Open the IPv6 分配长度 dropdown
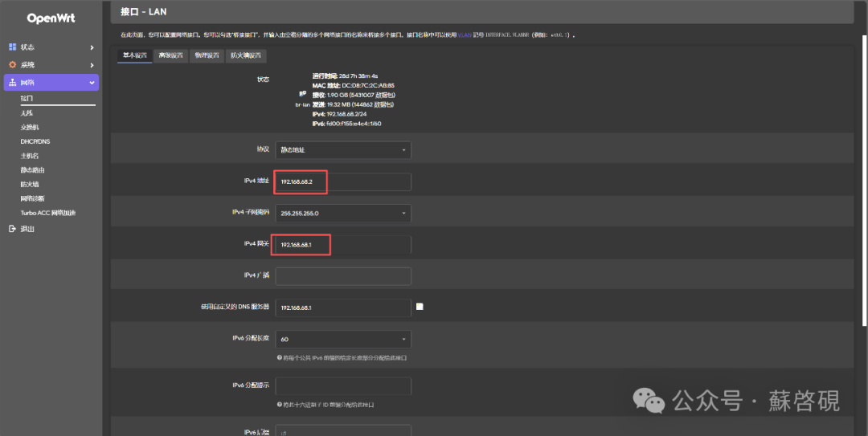This screenshot has width=868, height=436. 343,339
